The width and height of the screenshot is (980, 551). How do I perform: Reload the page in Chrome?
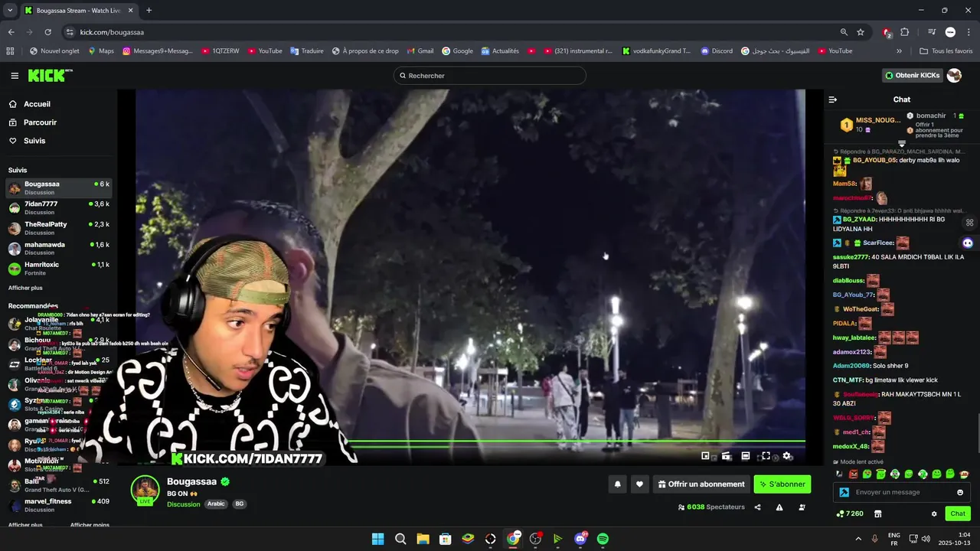(47, 32)
